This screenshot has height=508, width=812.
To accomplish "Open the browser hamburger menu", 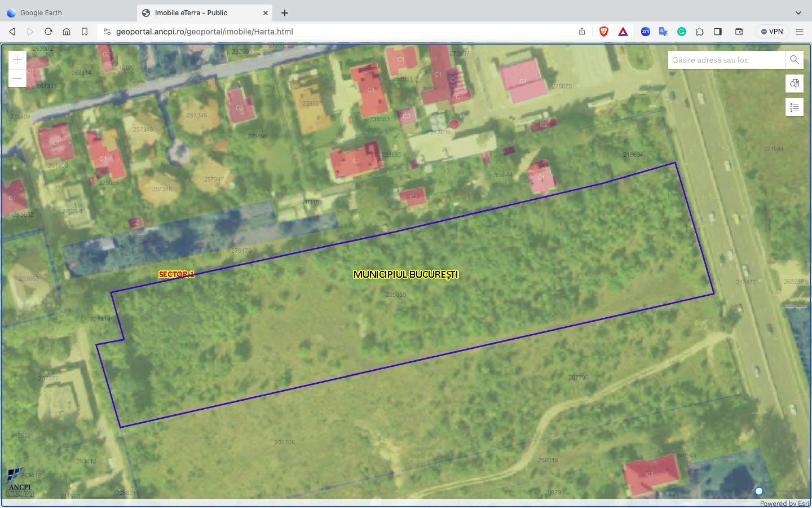I will click(799, 32).
